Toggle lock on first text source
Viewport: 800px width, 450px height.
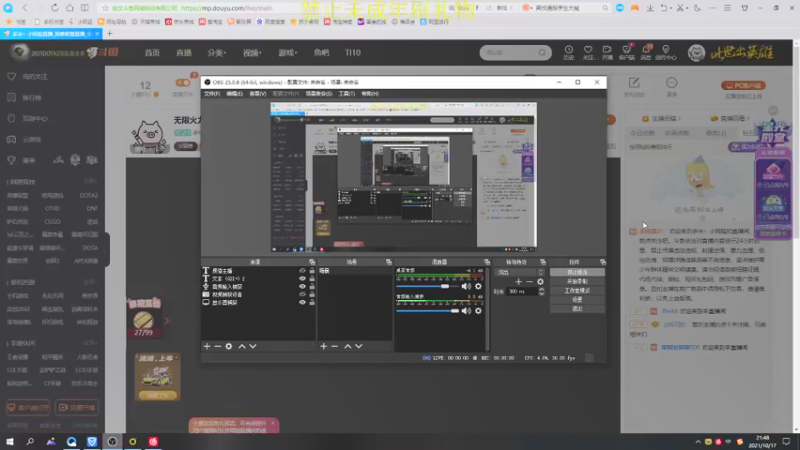click(x=312, y=271)
